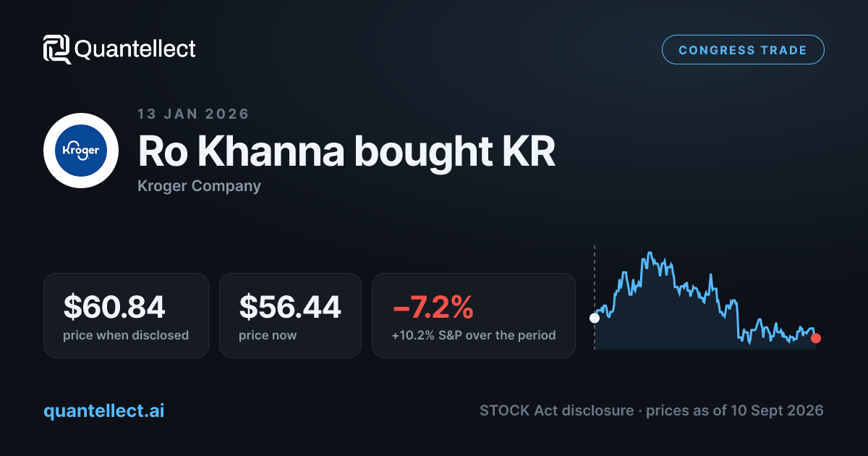Click the price when disclosed label

click(126, 335)
